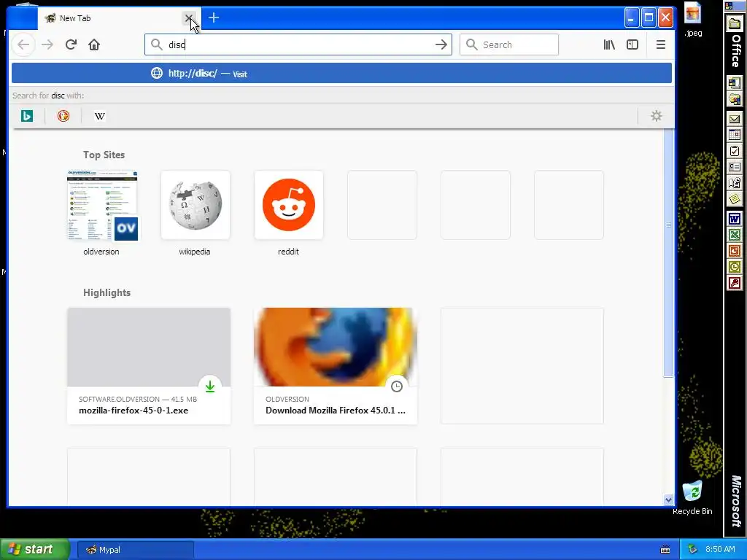Launch Outlook clock icon from shortcut bar
This screenshot has width=747, height=560.
(x=735, y=267)
